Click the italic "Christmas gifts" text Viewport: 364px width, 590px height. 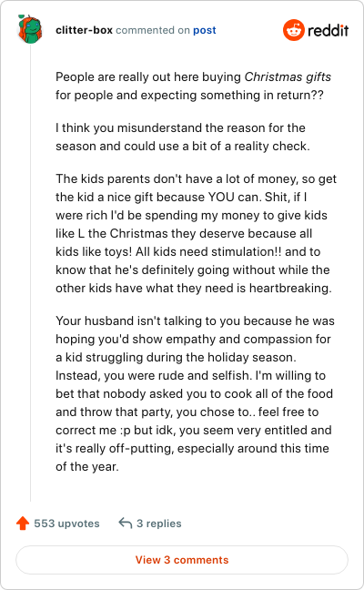point(288,76)
